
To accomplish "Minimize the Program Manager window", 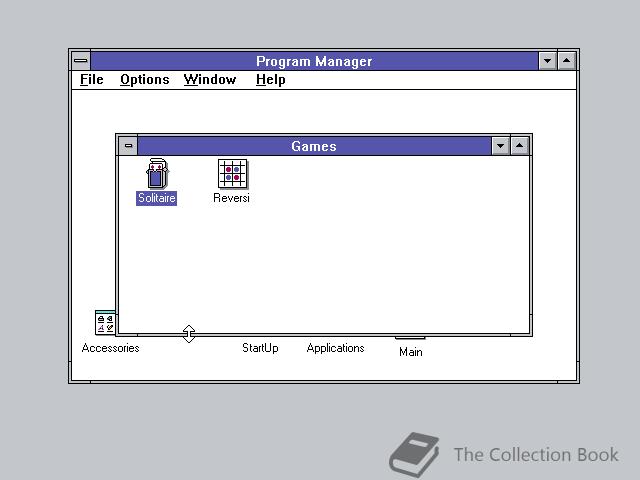I will tap(547, 61).
